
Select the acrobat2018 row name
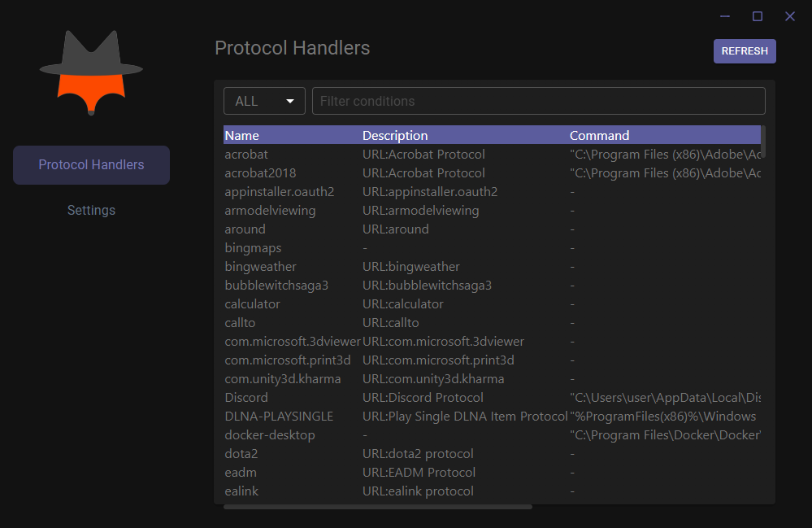click(x=260, y=173)
